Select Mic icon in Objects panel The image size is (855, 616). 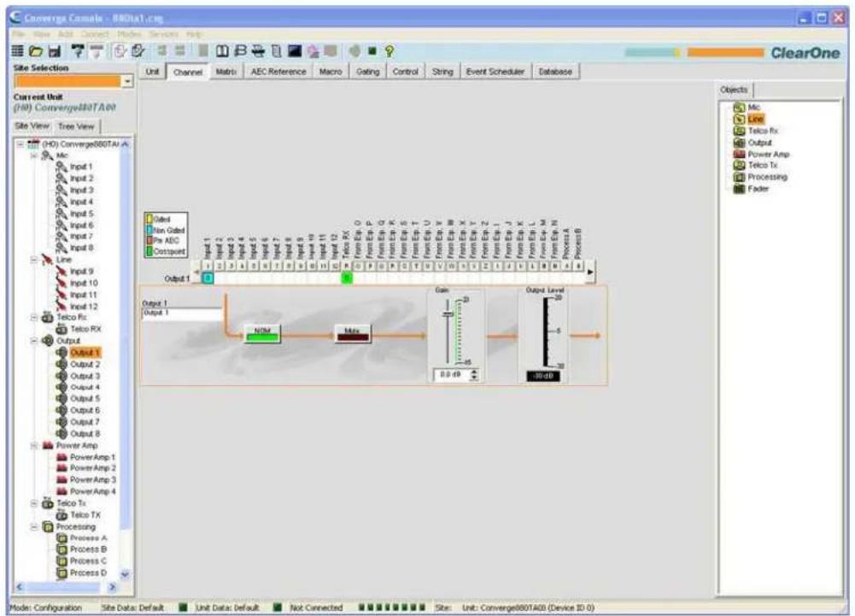[x=739, y=108]
